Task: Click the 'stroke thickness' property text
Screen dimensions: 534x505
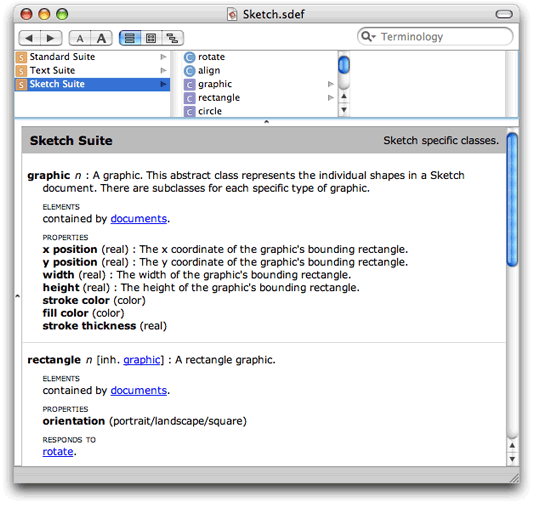Action: click(x=89, y=326)
